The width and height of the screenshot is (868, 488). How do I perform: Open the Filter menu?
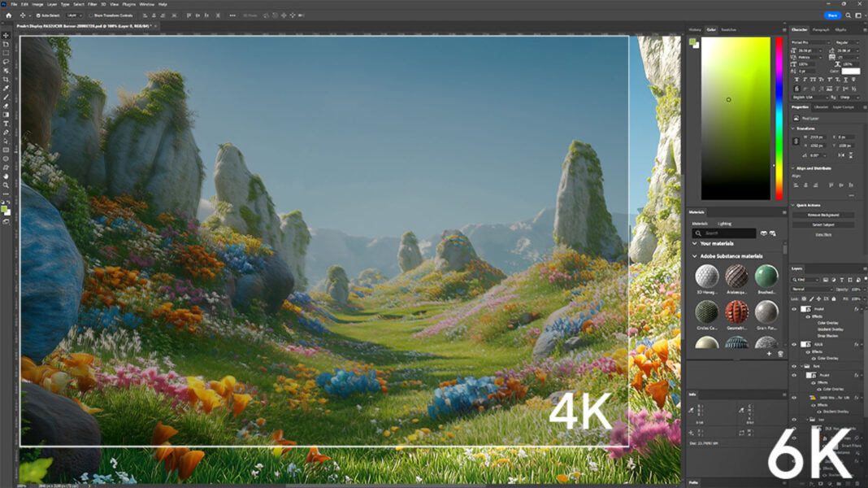coord(91,3)
